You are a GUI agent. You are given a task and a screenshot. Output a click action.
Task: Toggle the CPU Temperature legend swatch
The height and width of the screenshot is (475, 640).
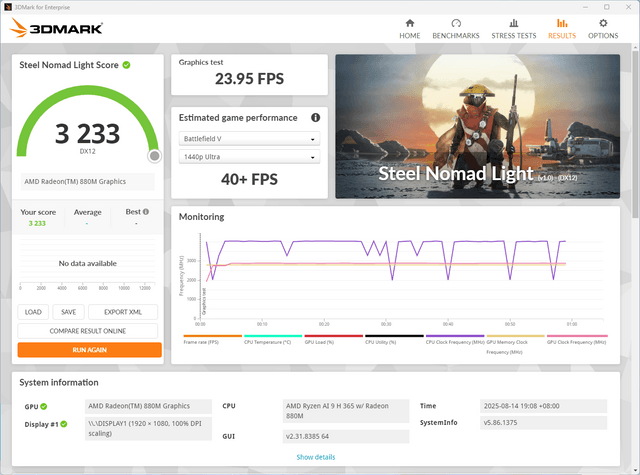[x=273, y=336]
